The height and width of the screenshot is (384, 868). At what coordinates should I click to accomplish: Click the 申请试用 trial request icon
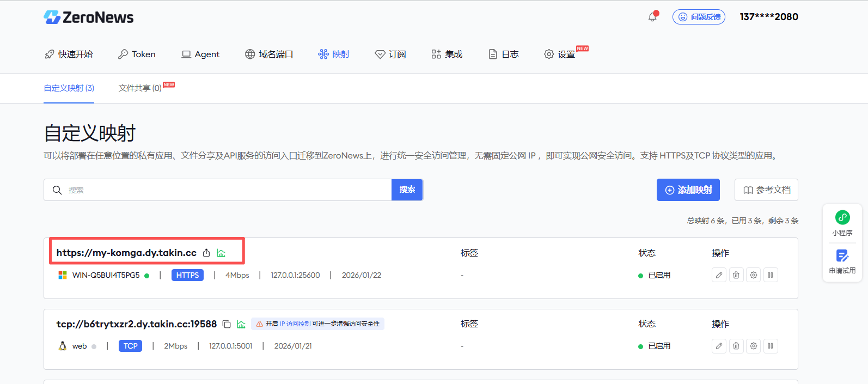click(842, 261)
